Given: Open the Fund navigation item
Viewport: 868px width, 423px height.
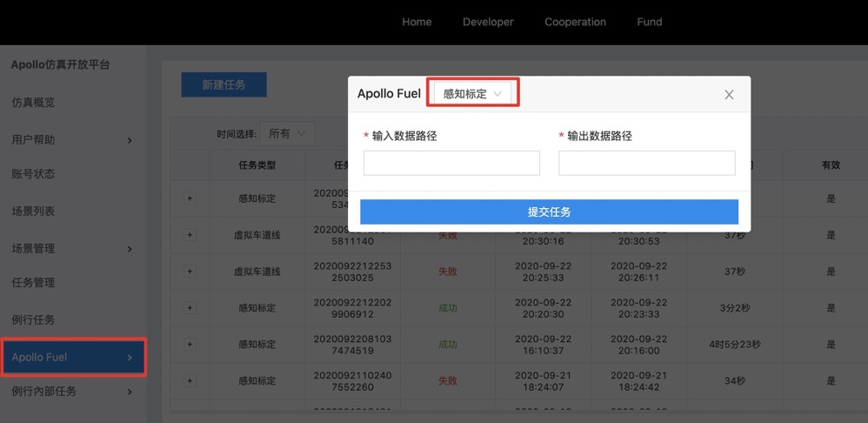Looking at the screenshot, I should (x=650, y=22).
